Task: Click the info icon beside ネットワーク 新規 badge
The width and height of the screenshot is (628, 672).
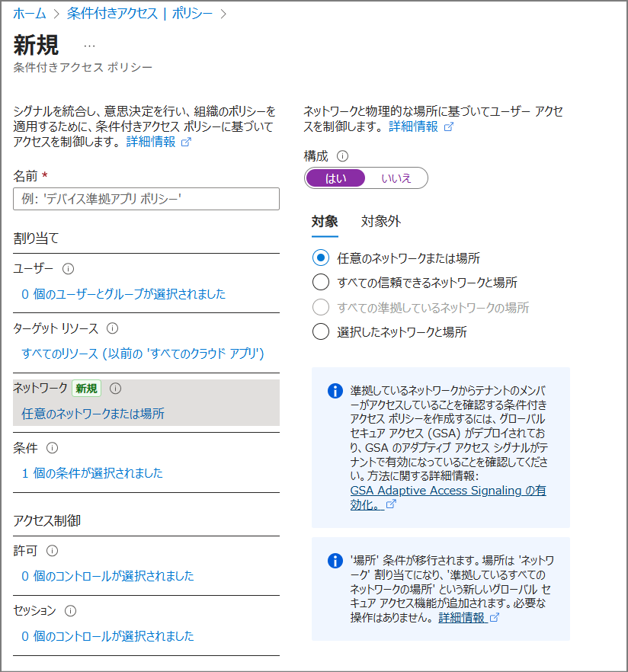Action: pyautogui.click(x=115, y=389)
